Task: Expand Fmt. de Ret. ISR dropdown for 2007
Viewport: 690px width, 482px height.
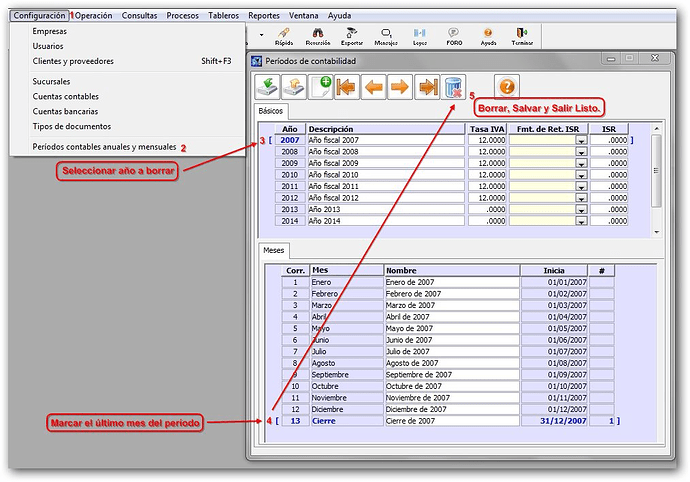Action: (x=580, y=142)
